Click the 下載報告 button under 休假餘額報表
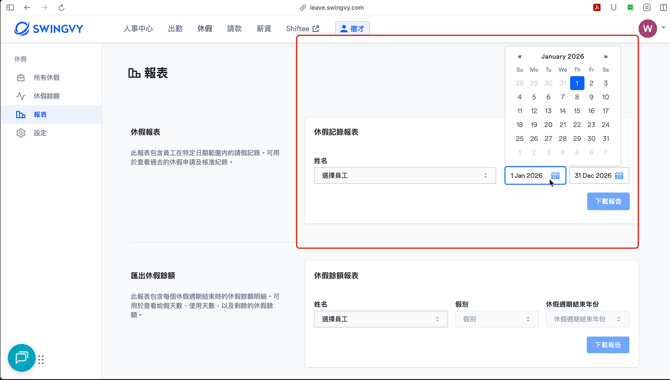Viewport: 670px width, 380px height. click(608, 345)
